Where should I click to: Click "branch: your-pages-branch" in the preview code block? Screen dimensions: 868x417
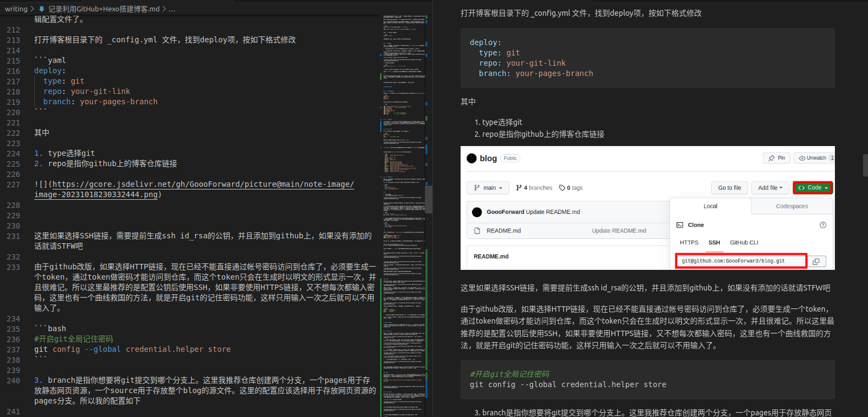pos(536,73)
